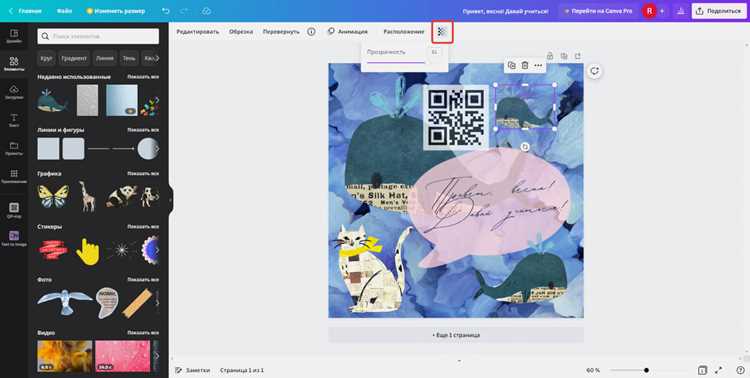Open the Apps tab in sidebar
Screen dimensions: 750x378
coord(14,176)
